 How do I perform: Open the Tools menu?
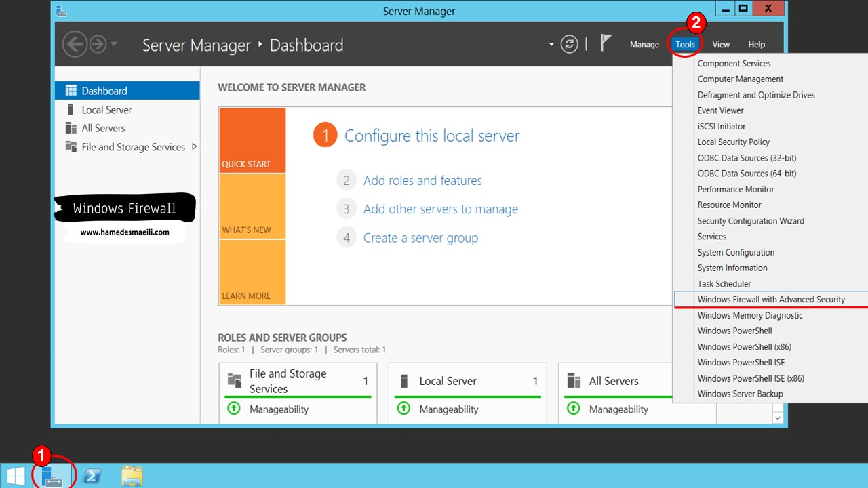tap(685, 45)
